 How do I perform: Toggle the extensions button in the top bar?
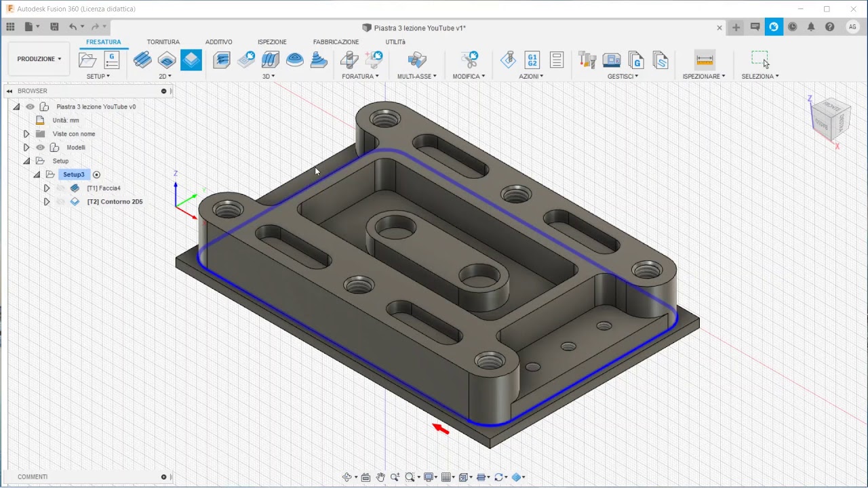(x=774, y=27)
